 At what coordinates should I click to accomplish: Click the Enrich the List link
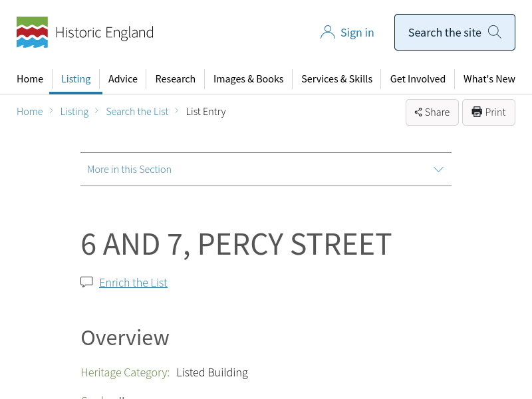(133, 283)
